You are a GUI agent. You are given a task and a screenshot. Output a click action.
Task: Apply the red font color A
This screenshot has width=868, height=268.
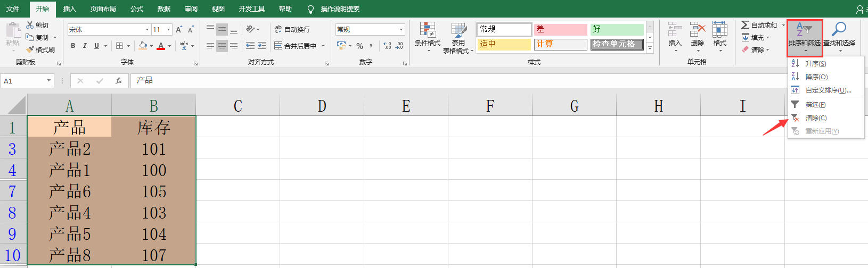[161, 46]
